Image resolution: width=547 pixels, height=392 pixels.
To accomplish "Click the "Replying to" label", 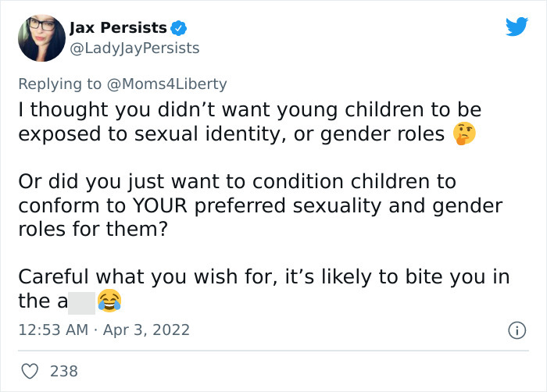I will click(x=61, y=83).
